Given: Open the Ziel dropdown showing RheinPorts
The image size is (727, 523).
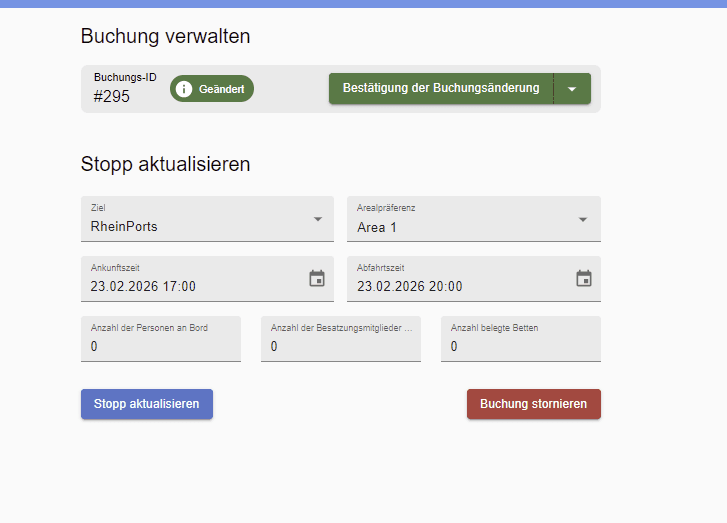Looking at the screenshot, I should [x=207, y=219].
